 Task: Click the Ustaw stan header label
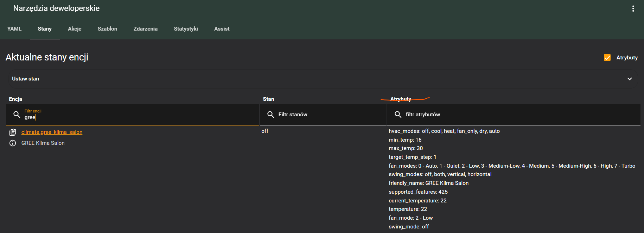point(26,79)
